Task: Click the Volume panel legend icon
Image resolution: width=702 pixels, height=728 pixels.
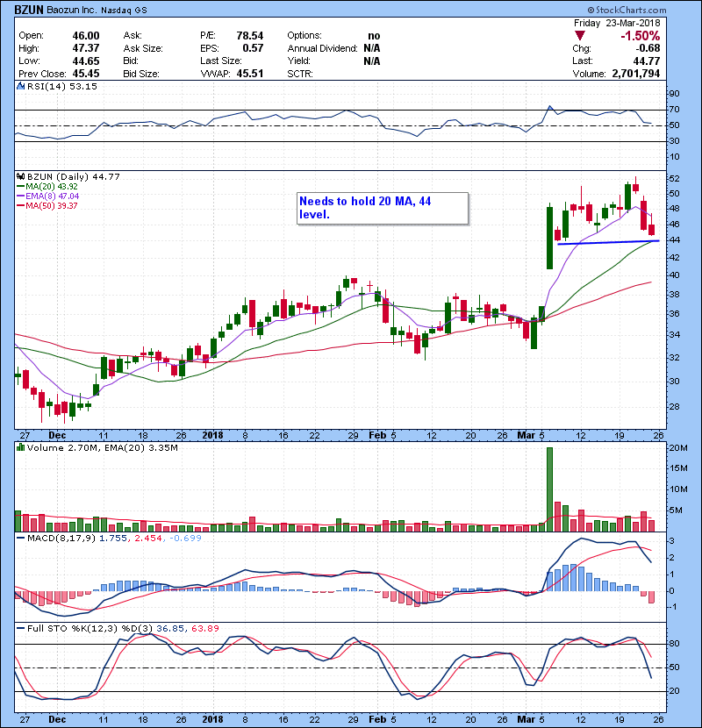Action: pos(20,449)
